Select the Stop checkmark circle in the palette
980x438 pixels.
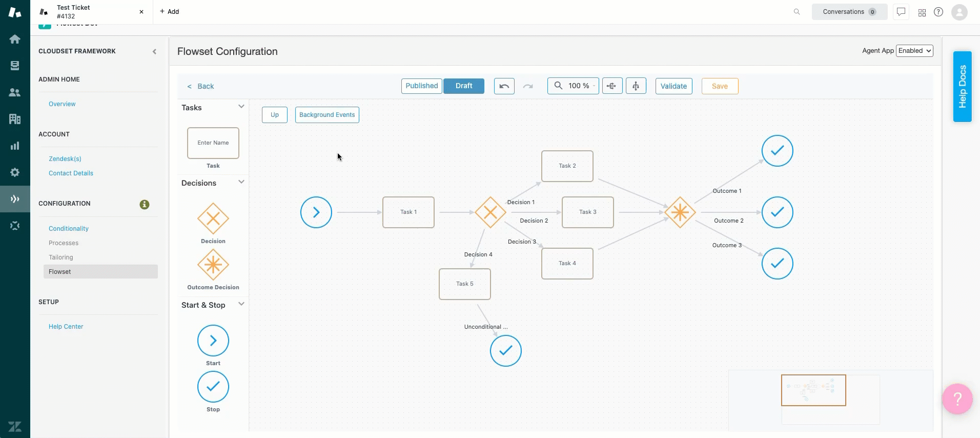(213, 387)
